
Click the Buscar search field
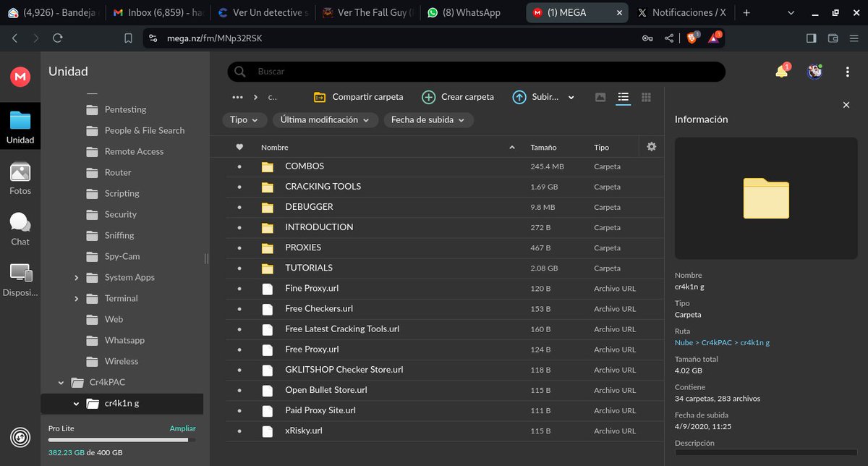(476, 72)
